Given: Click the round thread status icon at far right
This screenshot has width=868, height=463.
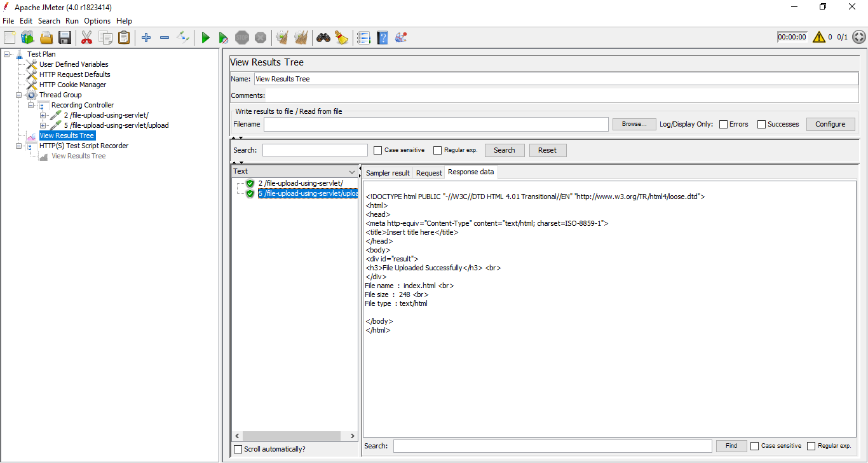Looking at the screenshot, I should tap(858, 37).
